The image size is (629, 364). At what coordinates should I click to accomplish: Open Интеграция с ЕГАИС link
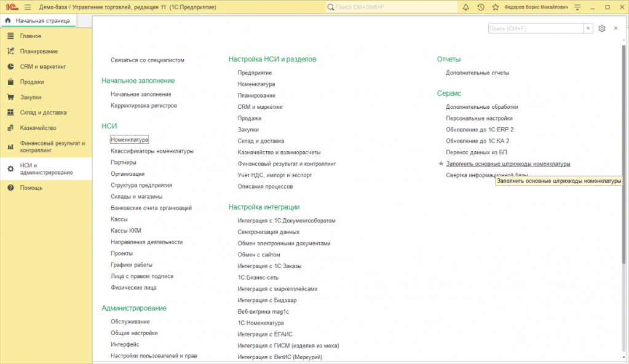click(265, 334)
